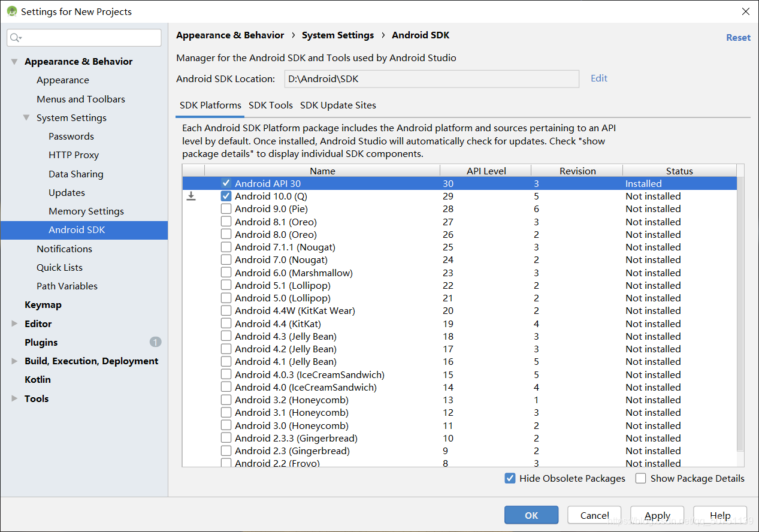Open the HTTP Proxy settings page
The width and height of the screenshot is (759, 532).
pos(74,155)
